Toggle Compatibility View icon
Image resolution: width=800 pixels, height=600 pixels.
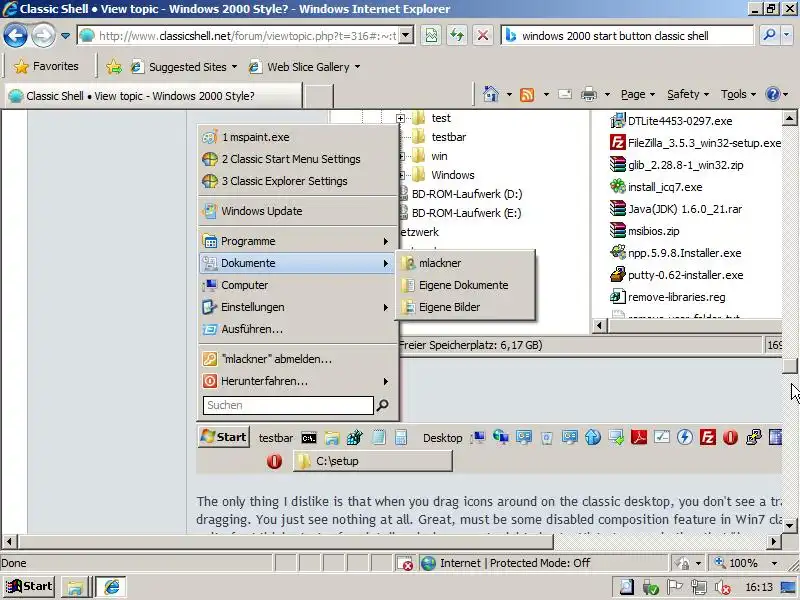coord(432,36)
